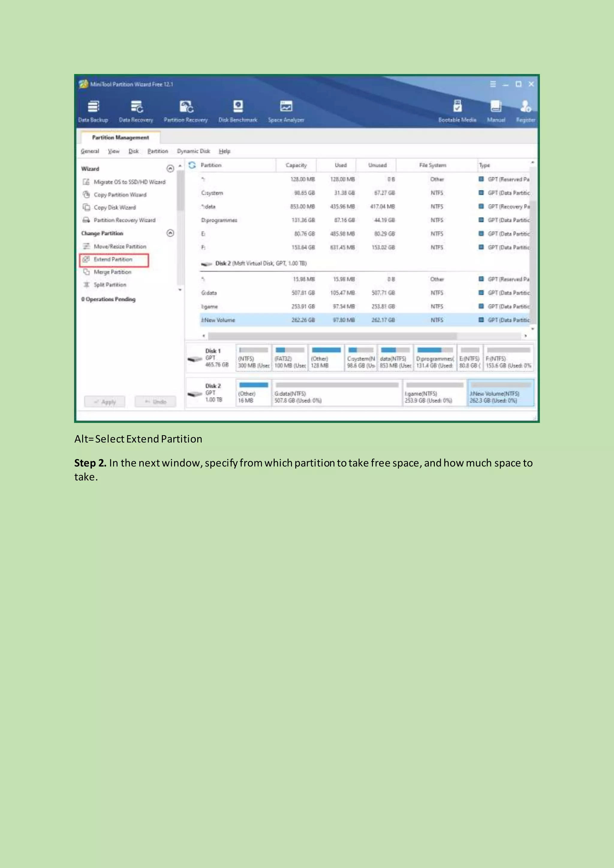Sort by the Capacity column header
Screen dimensions: 614x868
(x=296, y=165)
